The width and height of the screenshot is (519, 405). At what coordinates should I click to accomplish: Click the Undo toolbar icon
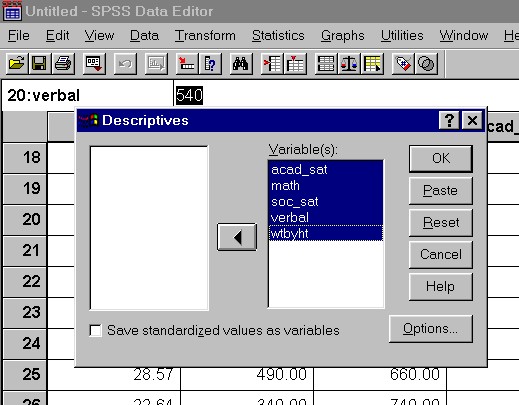point(125,63)
